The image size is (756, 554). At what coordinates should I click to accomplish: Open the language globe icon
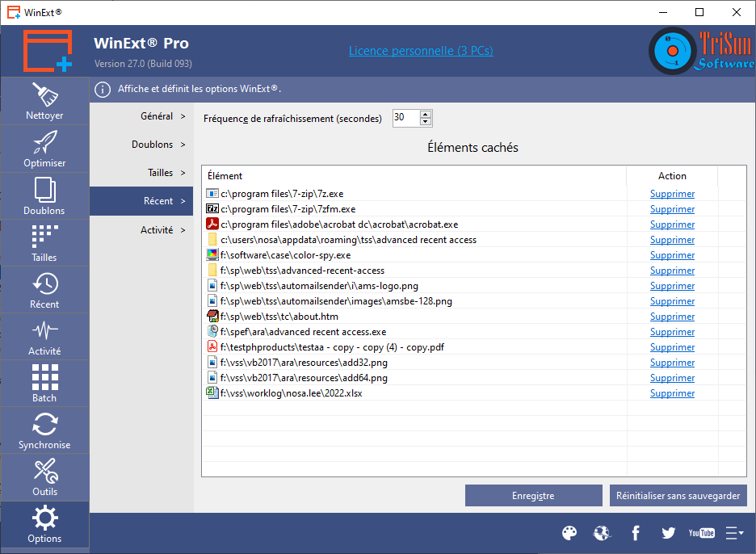(x=603, y=533)
